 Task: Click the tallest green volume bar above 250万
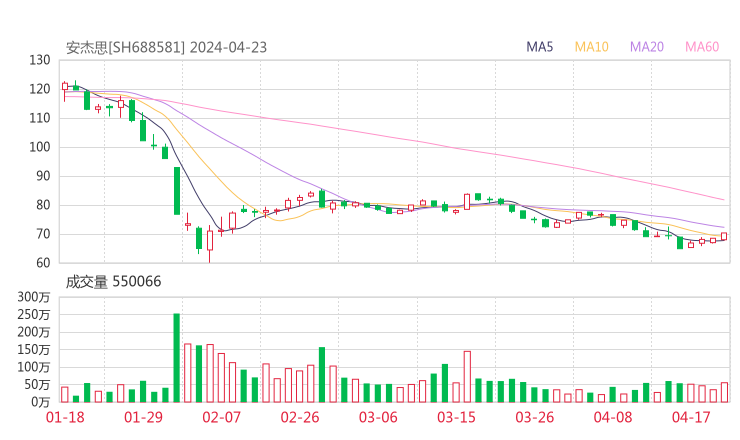coord(177,358)
